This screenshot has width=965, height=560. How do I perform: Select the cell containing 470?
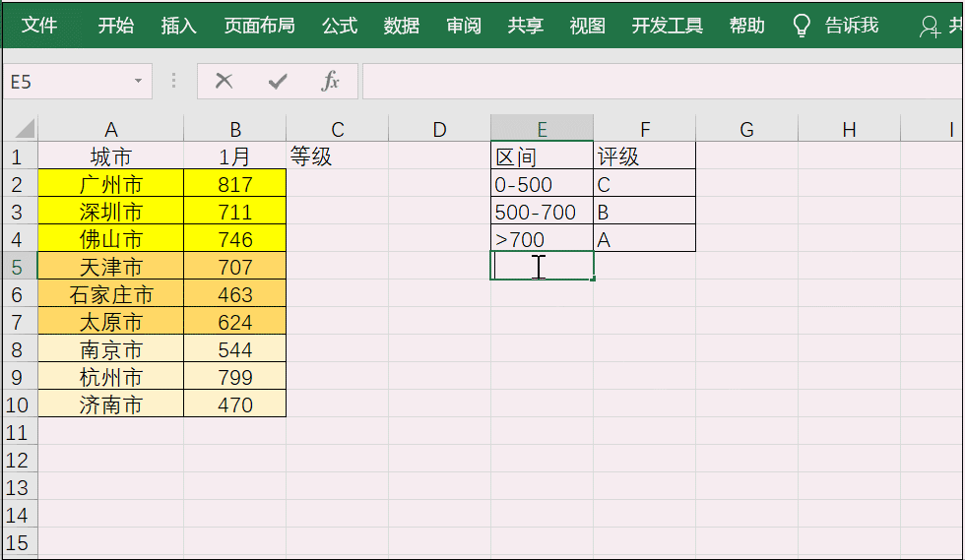pos(235,404)
